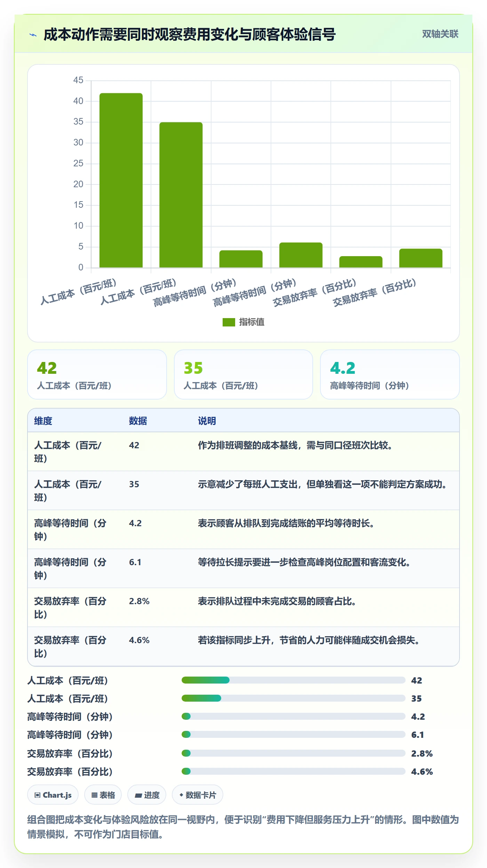
Task: Click table data cell 35
Action: (x=134, y=484)
